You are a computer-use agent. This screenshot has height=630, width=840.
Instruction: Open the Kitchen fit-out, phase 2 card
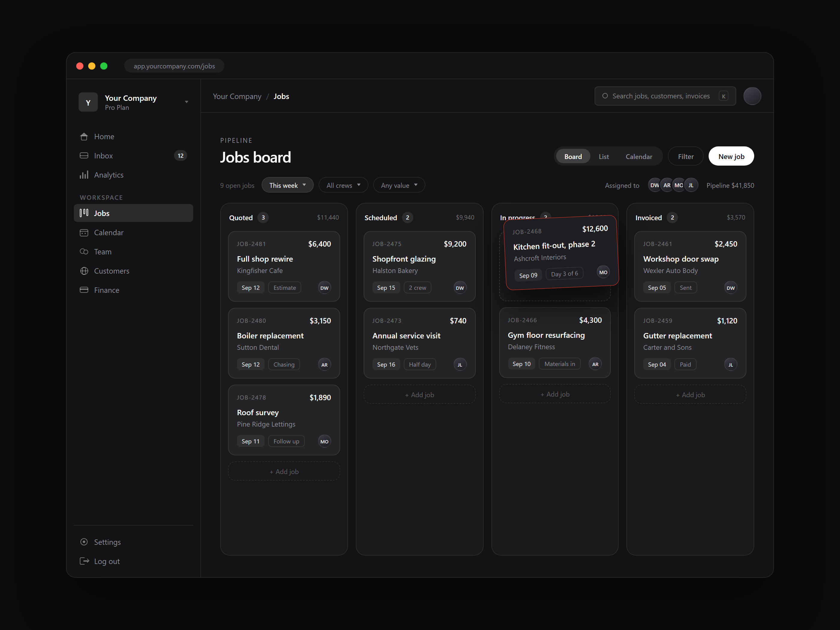561,253
